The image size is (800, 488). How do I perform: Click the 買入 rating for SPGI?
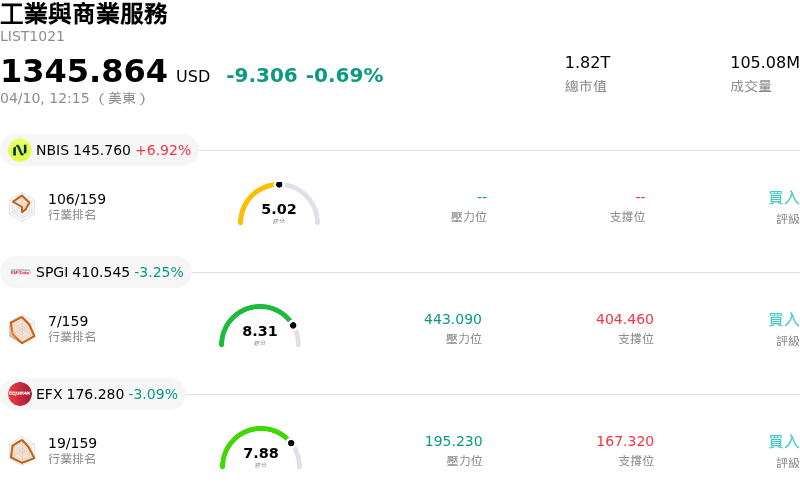coord(783,320)
